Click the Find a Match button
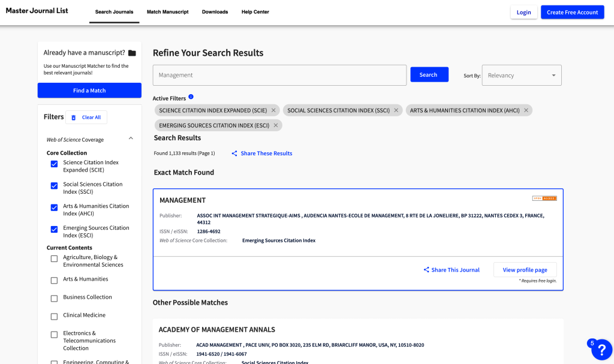Screen dimensions: 614x364 89,91
